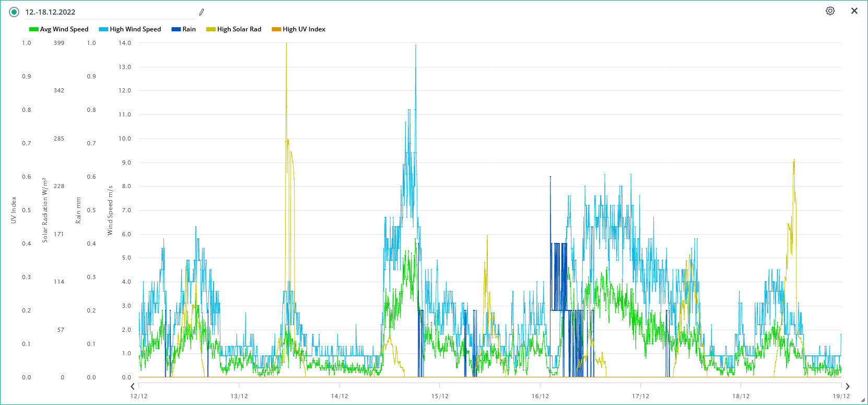Click the pencil edit title icon
This screenshot has width=868, height=405.
click(202, 12)
